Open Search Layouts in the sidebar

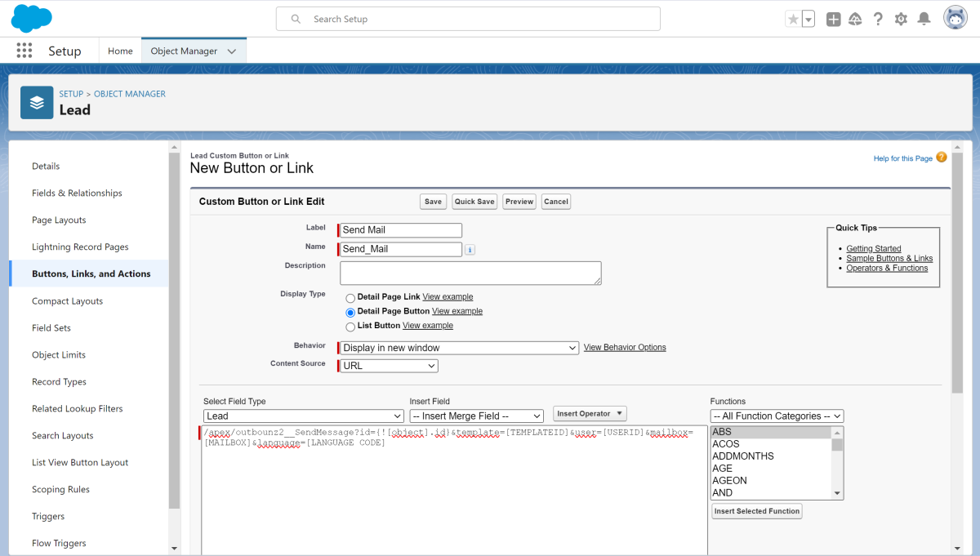point(63,435)
